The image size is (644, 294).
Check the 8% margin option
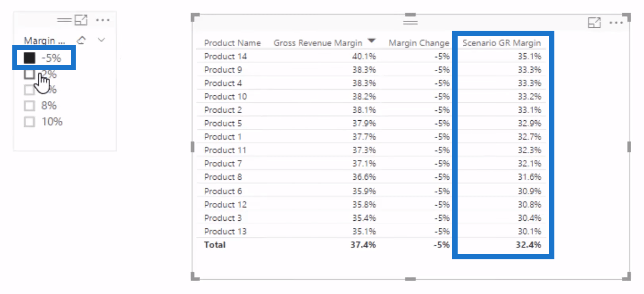click(29, 106)
